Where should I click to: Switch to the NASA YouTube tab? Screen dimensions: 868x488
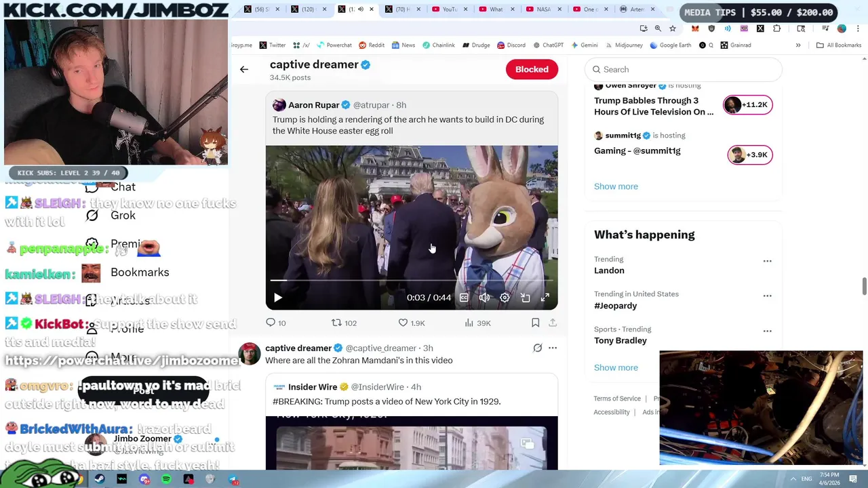pos(543,9)
